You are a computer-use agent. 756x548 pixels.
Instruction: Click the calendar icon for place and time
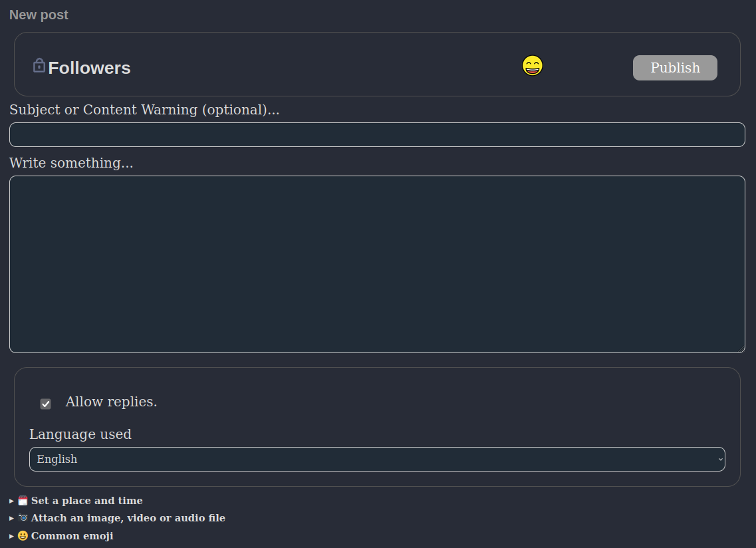pos(22,500)
